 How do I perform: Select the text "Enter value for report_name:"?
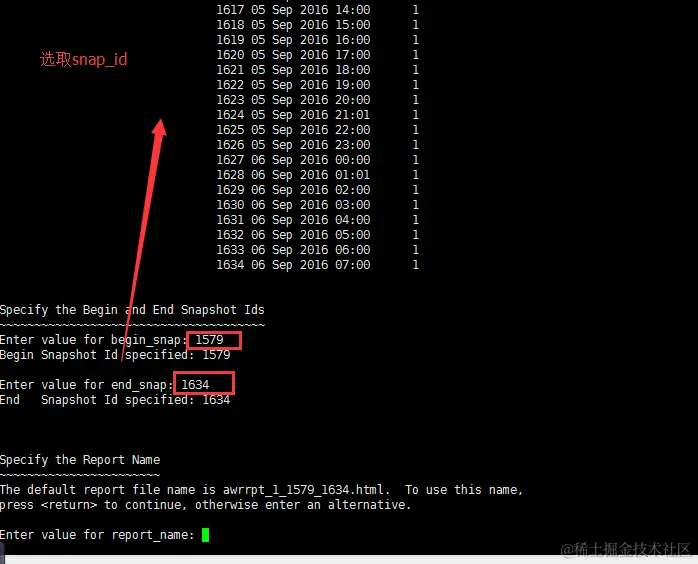pyautogui.click(x=97, y=535)
